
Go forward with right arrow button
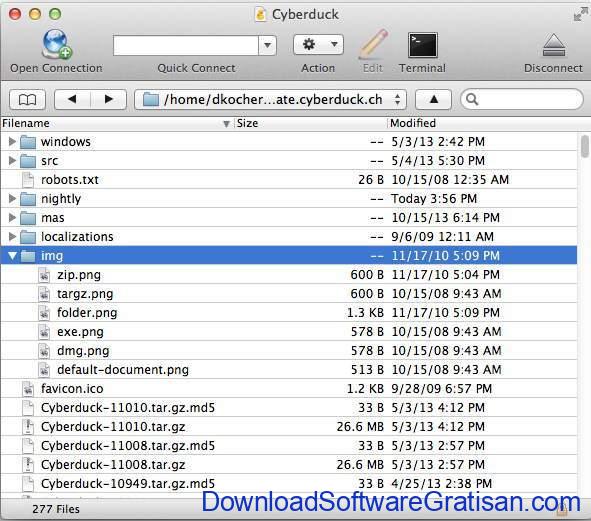109,100
